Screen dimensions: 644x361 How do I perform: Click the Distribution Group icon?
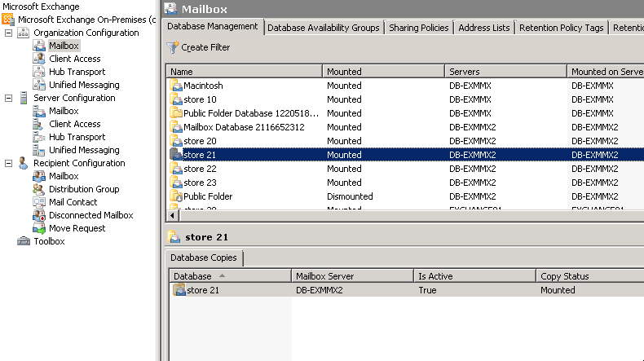(x=39, y=189)
